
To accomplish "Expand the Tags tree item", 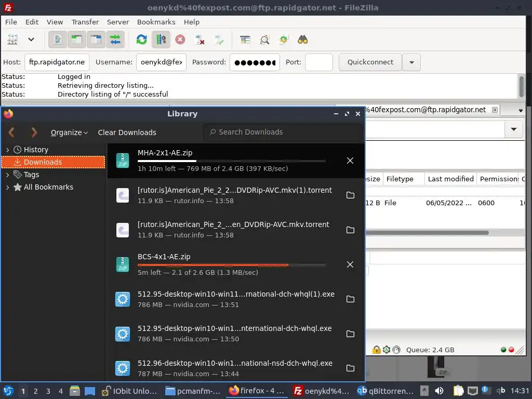I will 7,175.
